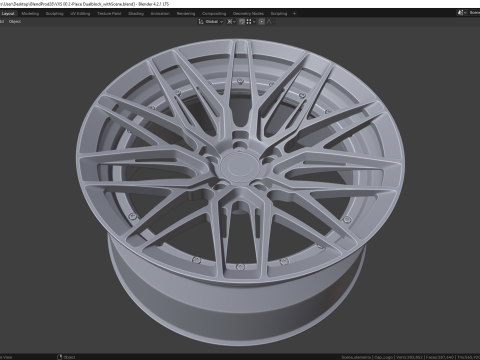Switch to the Shading workspace tab
The width and height of the screenshot is (480, 360).
click(x=136, y=13)
